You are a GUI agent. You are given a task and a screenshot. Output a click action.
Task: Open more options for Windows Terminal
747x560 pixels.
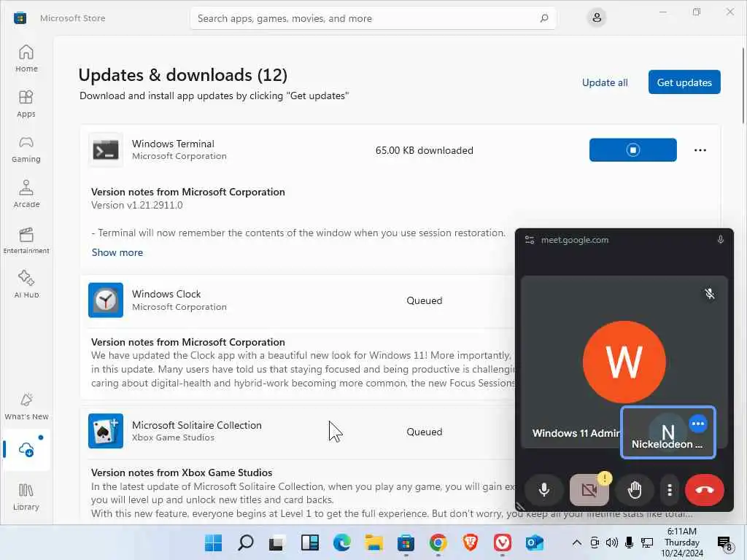coord(700,150)
